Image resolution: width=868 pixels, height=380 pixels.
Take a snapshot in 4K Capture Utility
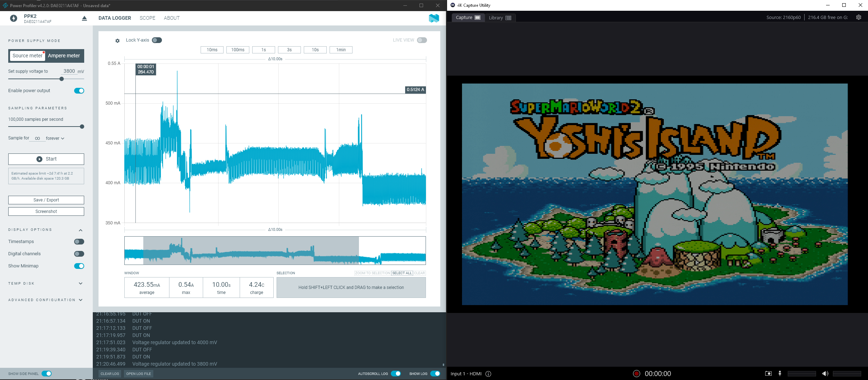768,374
